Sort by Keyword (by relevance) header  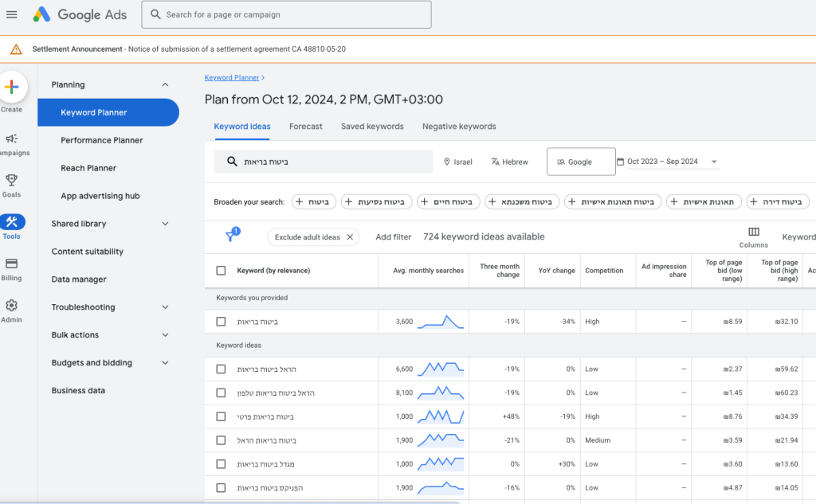[273, 271]
